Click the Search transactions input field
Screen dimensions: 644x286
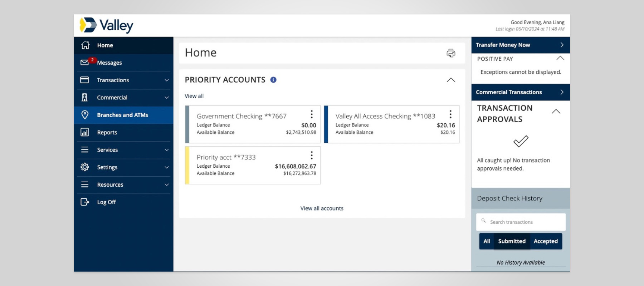pos(521,222)
